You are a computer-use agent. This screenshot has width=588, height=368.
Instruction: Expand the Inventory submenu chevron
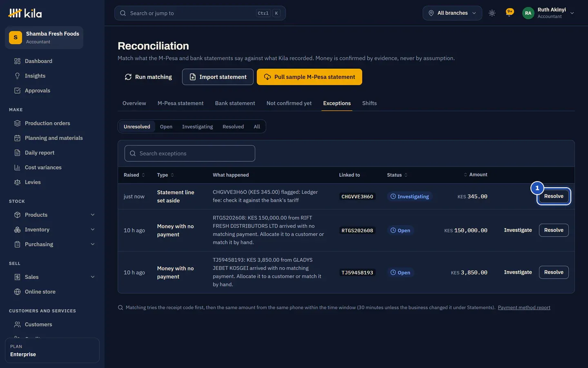pyautogui.click(x=93, y=230)
